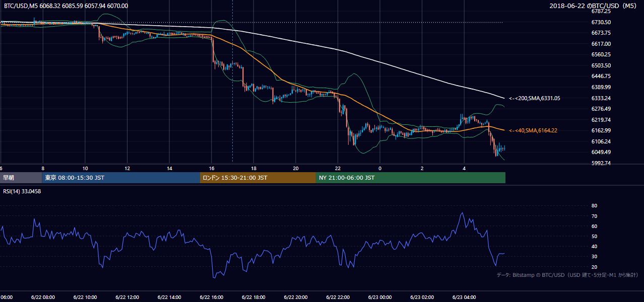Click hour tick 16 under the price chart

[211, 168]
